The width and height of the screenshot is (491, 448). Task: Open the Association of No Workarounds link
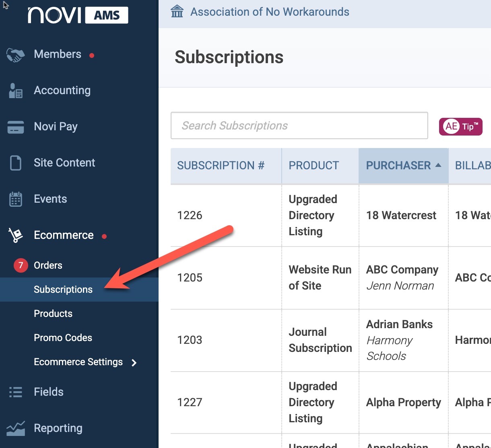[x=270, y=12]
